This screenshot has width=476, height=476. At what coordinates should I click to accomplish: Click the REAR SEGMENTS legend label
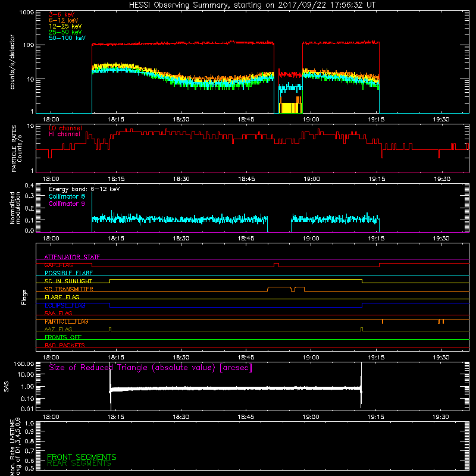(x=79, y=464)
